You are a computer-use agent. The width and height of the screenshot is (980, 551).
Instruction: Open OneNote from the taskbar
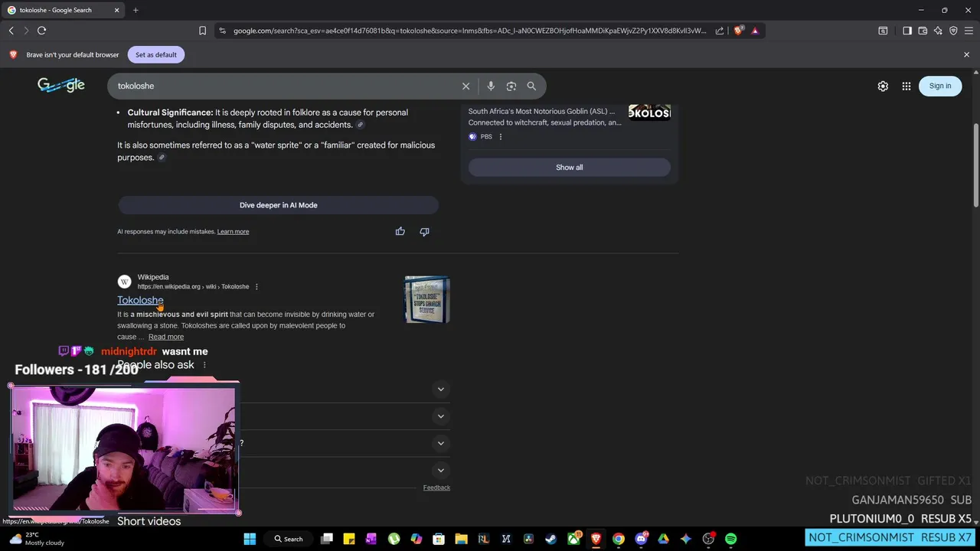click(371, 539)
